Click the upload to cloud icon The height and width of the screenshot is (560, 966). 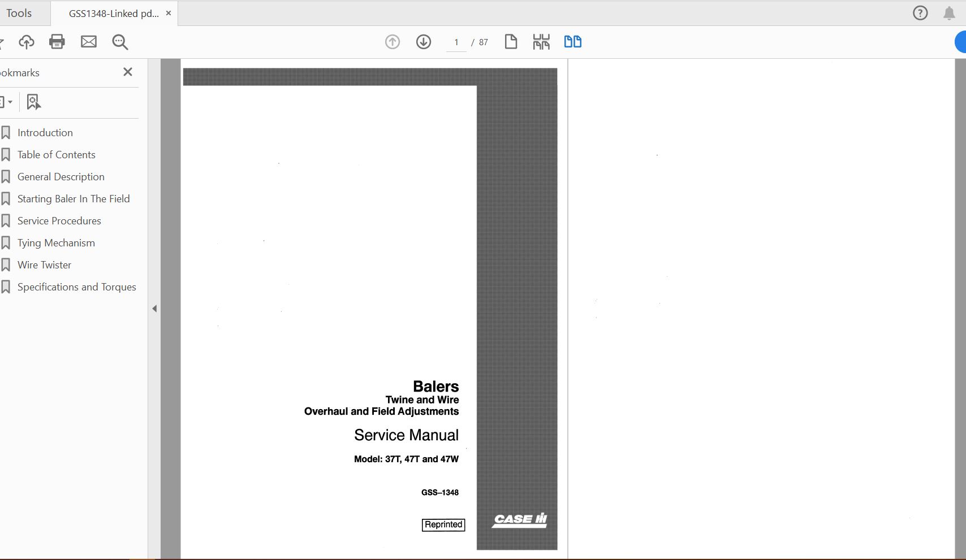point(27,42)
